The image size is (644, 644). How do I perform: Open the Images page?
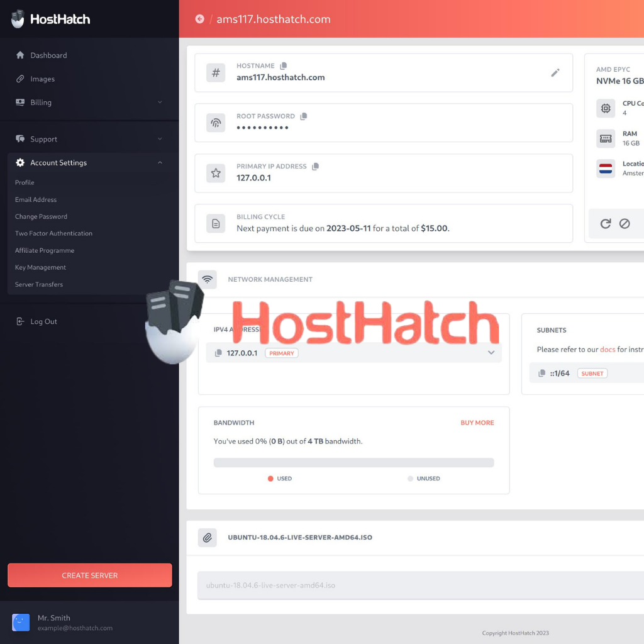[42, 79]
